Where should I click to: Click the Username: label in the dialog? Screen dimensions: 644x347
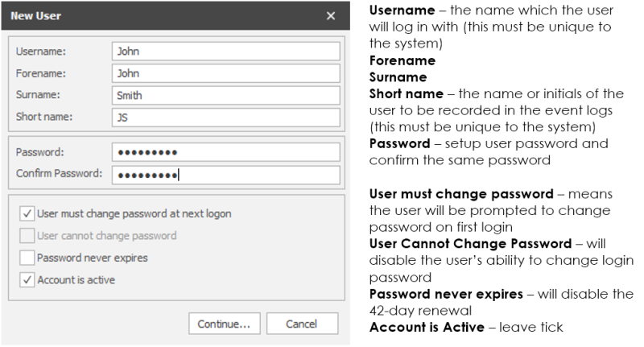click(x=41, y=52)
